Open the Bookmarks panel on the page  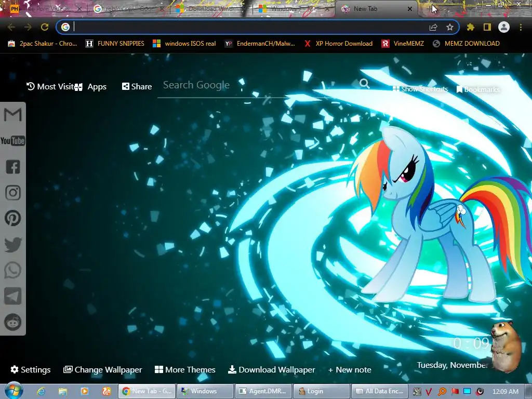[x=478, y=89]
